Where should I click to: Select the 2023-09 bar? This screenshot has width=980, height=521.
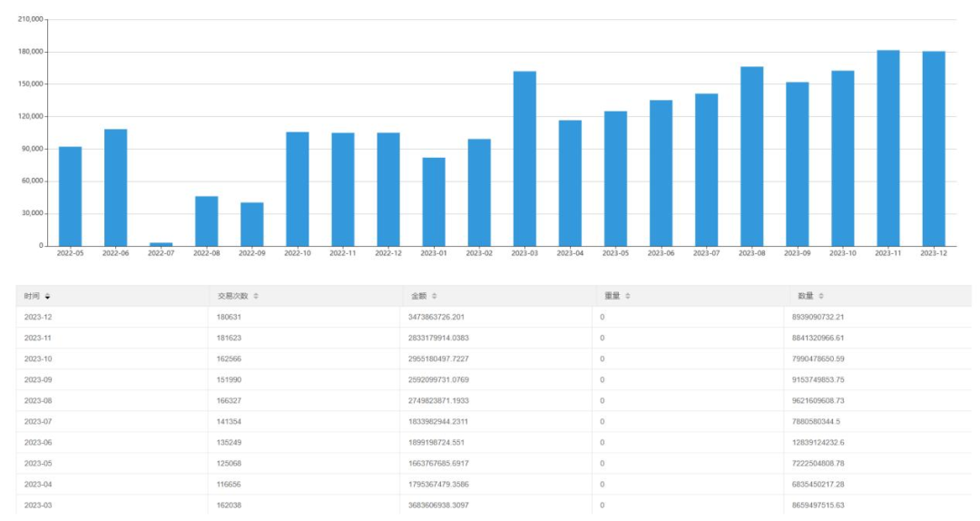(x=798, y=164)
